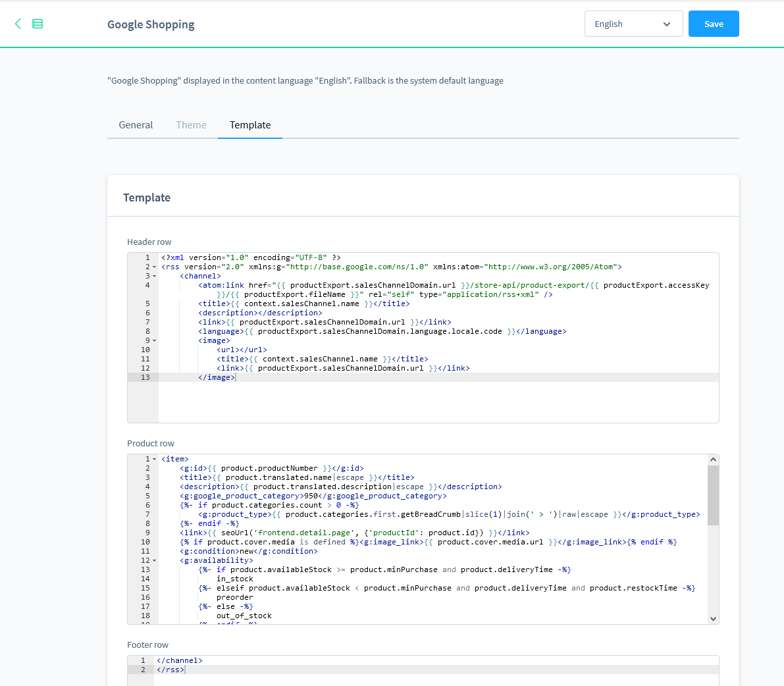Image resolution: width=784 pixels, height=686 pixels.
Task: Click inside the Header row code editor
Action: [423, 338]
